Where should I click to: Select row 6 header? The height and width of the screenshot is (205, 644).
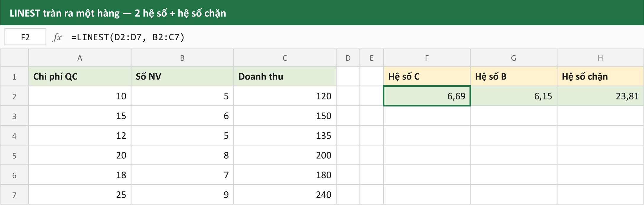[x=14, y=175]
